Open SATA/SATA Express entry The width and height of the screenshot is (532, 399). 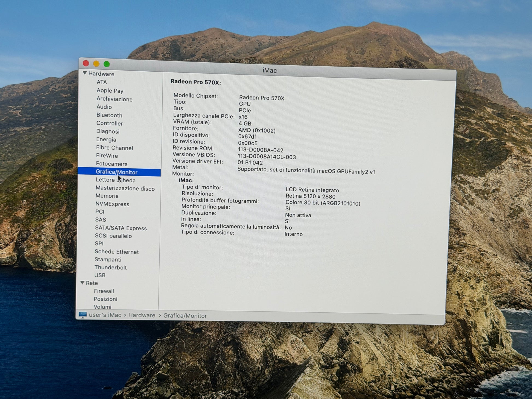(x=121, y=228)
